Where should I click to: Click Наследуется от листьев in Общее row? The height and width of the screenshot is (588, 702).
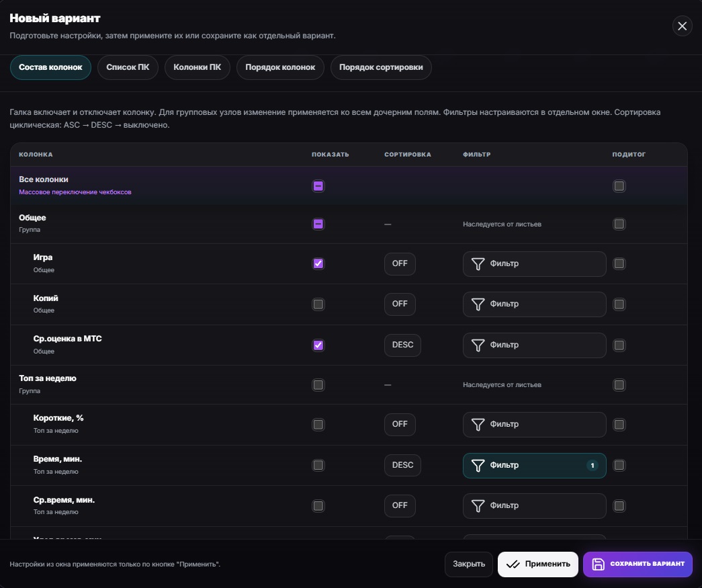pyautogui.click(x=502, y=224)
